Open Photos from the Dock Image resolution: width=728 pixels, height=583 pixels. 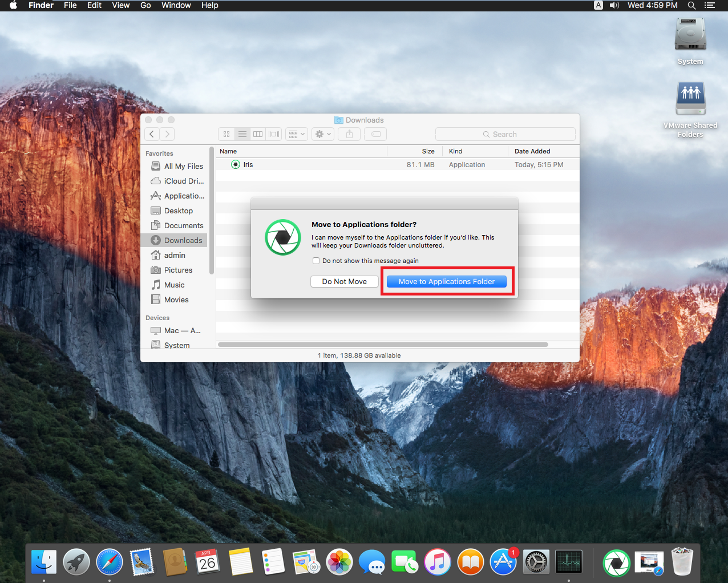tap(339, 562)
